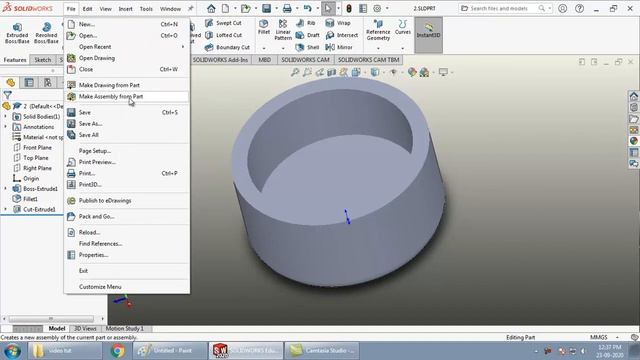Click the filter funnel icon
Screen dimensions: 640x360
pos(7,96)
